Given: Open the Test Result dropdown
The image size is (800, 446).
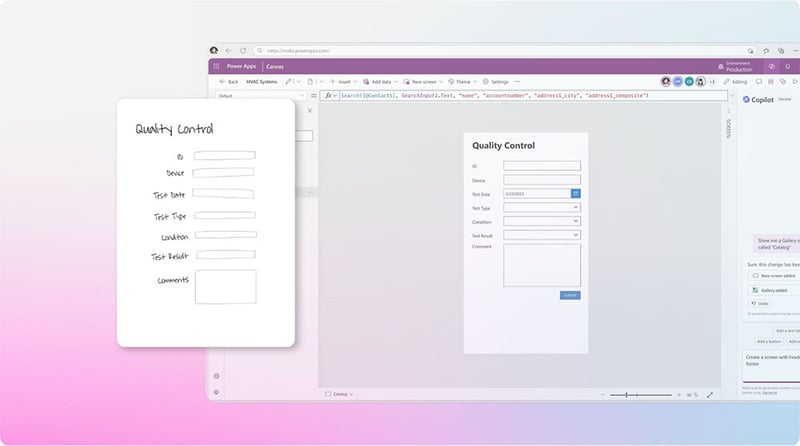Looking at the screenshot, I should [542, 235].
